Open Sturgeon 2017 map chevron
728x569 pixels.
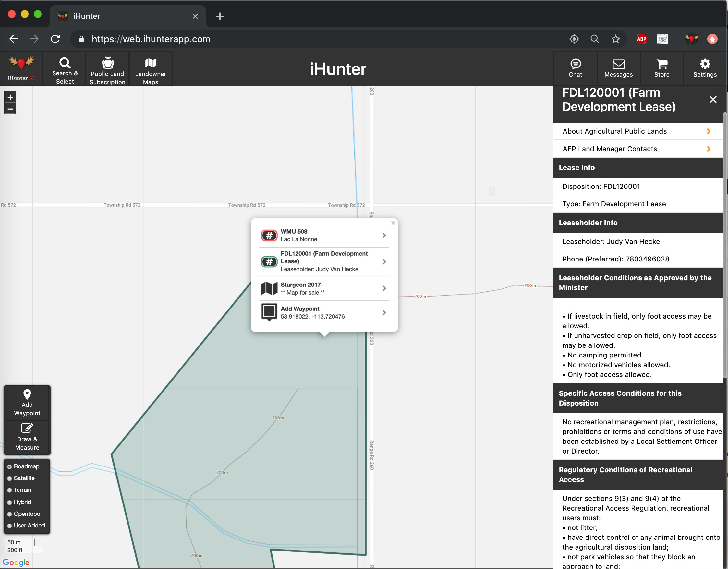coord(384,288)
